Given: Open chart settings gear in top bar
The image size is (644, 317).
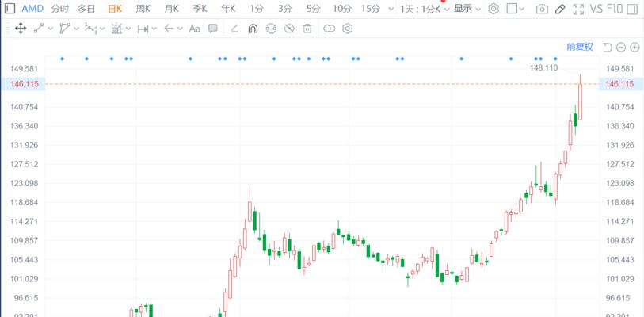Looking at the screenshot, I should click(x=493, y=9).
